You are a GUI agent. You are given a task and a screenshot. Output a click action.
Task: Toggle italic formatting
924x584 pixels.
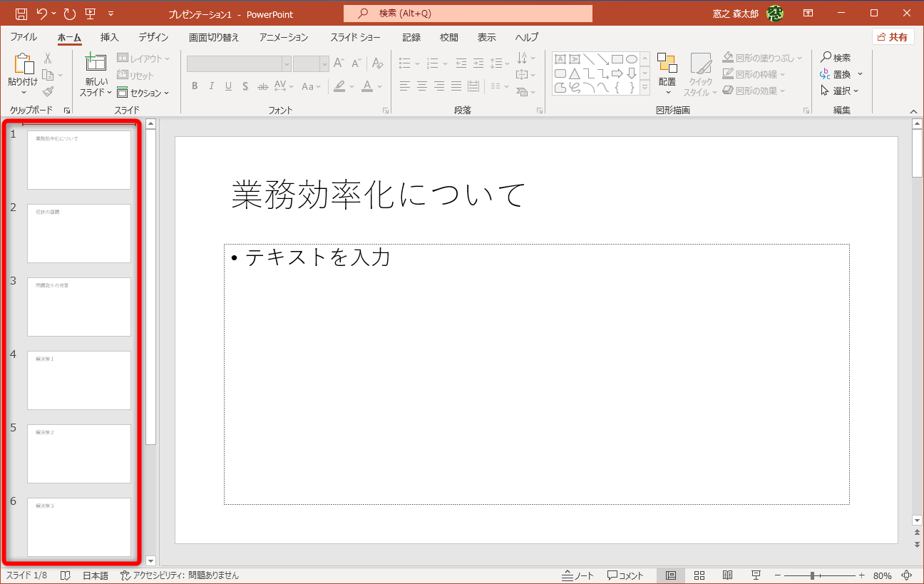[210, 86]
